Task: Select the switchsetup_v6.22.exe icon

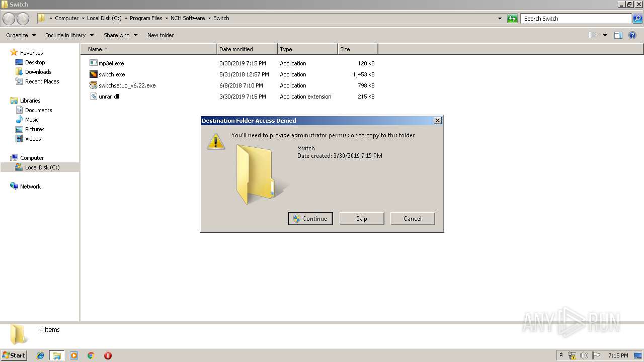Action: [x=93, y=85]
